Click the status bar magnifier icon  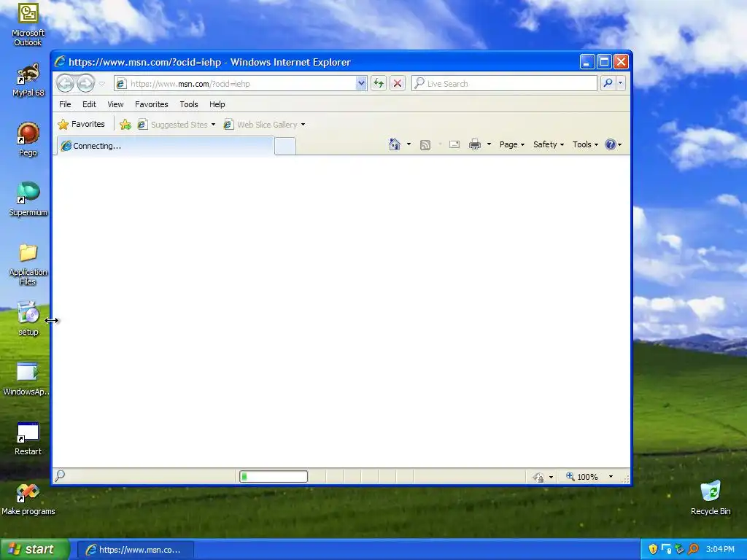pyautogui.click(x=60, y=475)
